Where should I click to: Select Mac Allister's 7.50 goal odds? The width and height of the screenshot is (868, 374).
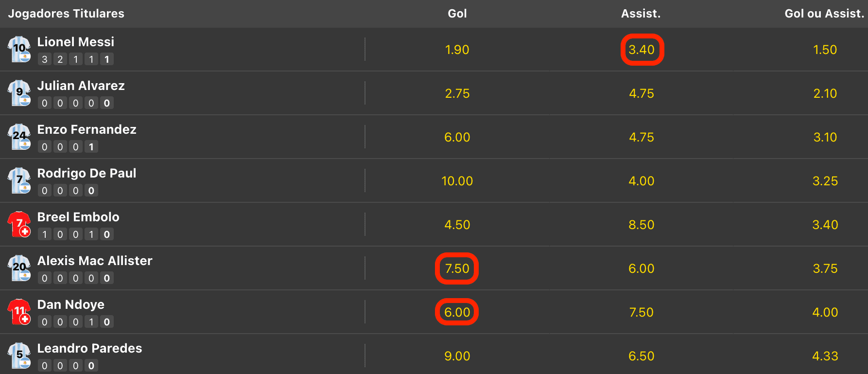coord(457,268)
